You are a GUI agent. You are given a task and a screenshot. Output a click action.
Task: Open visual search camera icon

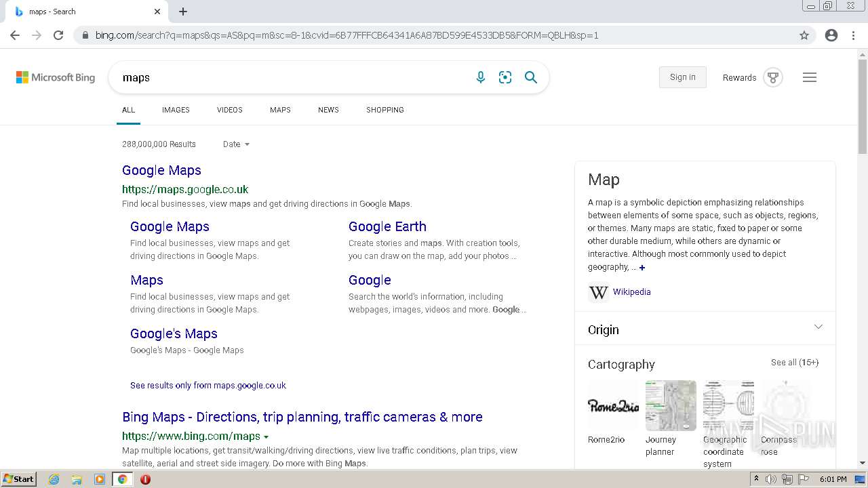(505, 77)
